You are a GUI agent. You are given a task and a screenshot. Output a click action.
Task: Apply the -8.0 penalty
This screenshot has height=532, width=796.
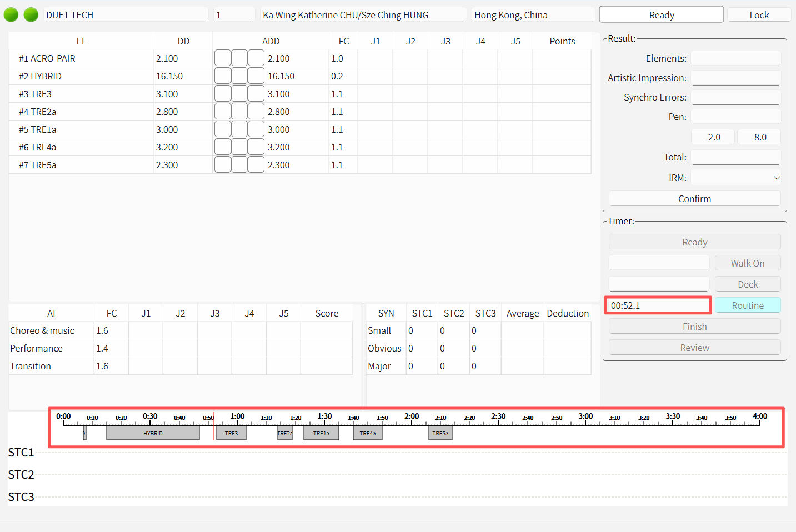759,137
